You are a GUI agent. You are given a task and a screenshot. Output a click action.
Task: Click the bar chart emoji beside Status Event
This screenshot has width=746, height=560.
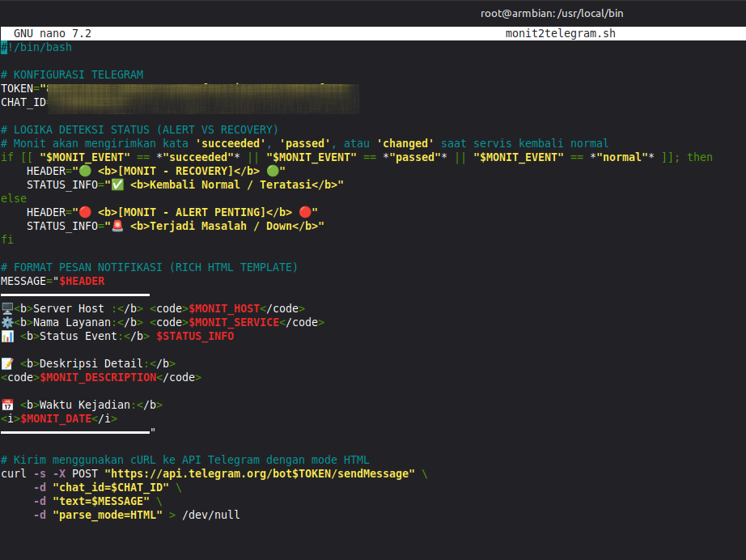(7, 336)
